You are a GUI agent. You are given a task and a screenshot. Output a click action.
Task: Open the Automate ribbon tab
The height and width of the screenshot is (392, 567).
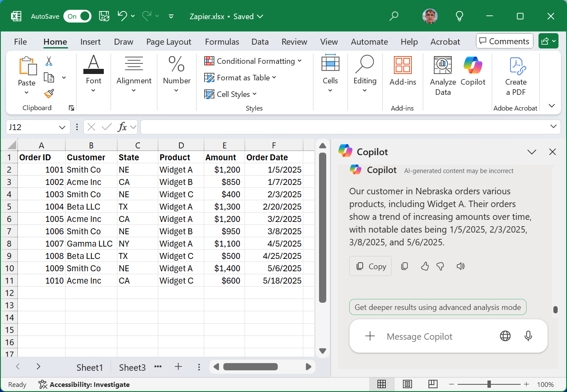pos(369,42)
